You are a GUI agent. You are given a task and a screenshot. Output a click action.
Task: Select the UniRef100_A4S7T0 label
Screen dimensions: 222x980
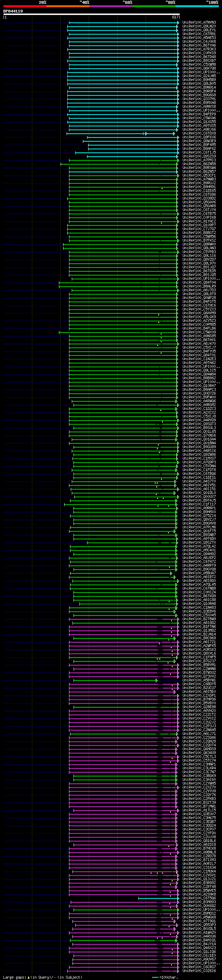point(199,481)
